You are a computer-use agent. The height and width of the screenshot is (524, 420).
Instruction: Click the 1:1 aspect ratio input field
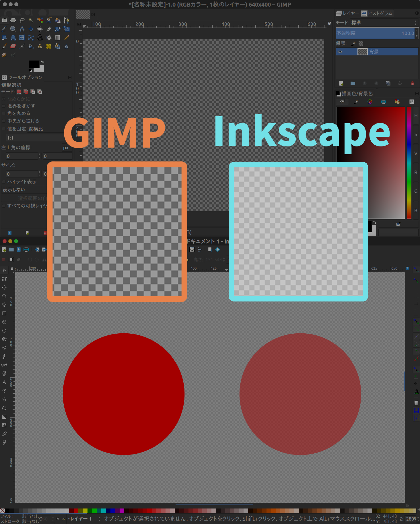click(34, 138)
